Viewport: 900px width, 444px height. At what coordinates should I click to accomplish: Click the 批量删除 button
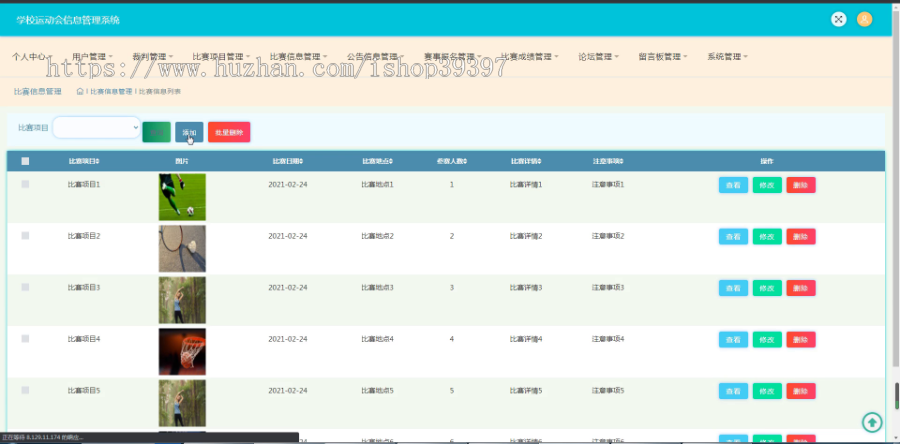[x=229, y=132]
